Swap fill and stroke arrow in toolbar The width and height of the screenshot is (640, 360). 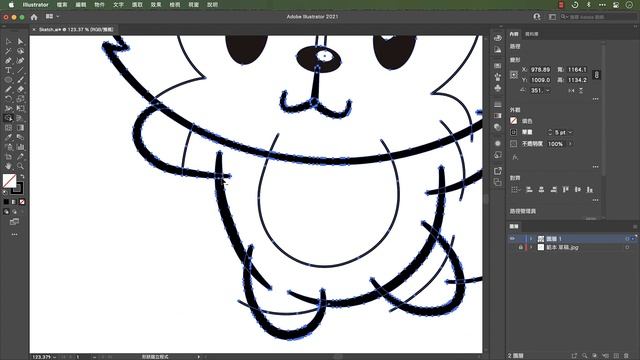click(x=22, y=177)
